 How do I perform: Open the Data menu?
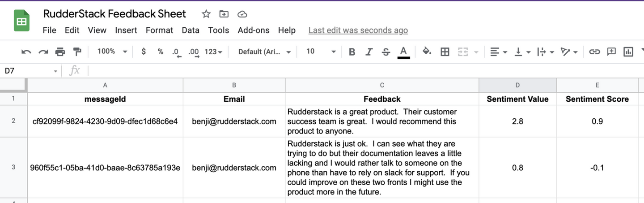pos(191,30)
